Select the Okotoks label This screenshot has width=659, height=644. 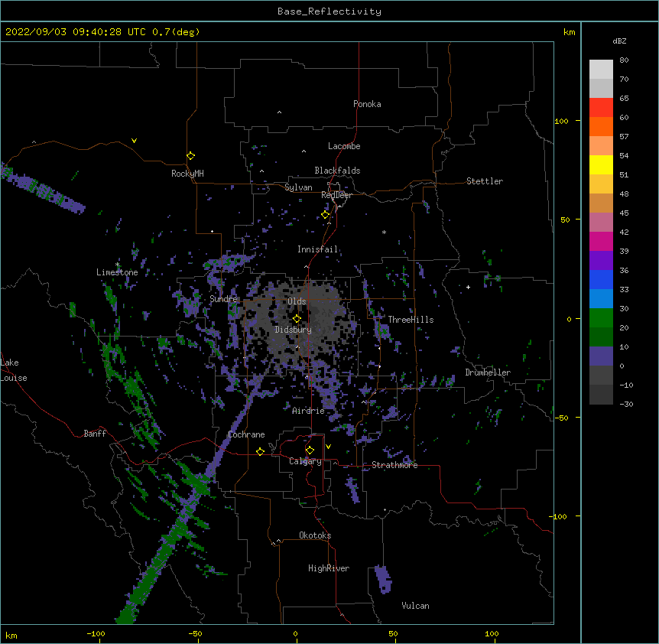[315, 535]
